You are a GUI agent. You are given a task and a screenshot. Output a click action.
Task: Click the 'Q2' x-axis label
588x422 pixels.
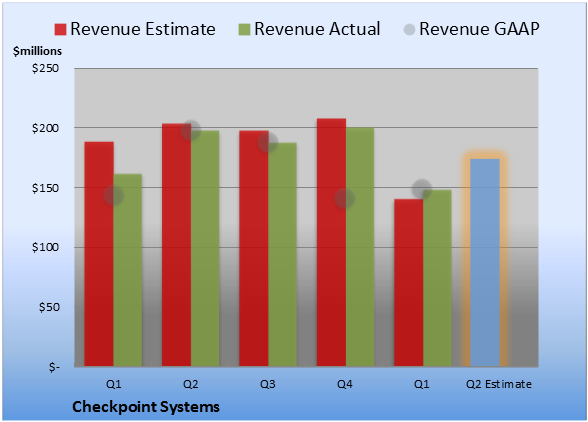click(x=190, y=384)
